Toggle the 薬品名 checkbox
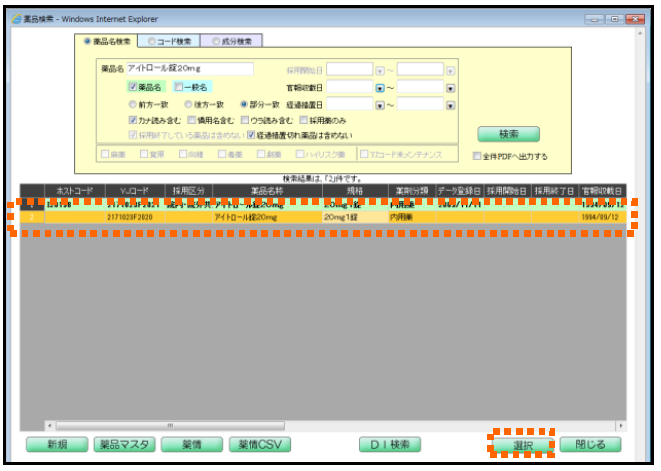Image resolution: width=661 pixels, height=471 pixels. (132, 87)
